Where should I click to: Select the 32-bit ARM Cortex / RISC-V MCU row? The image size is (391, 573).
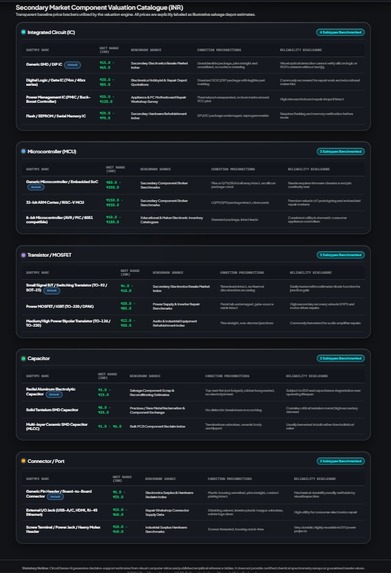tap(194, 202)
